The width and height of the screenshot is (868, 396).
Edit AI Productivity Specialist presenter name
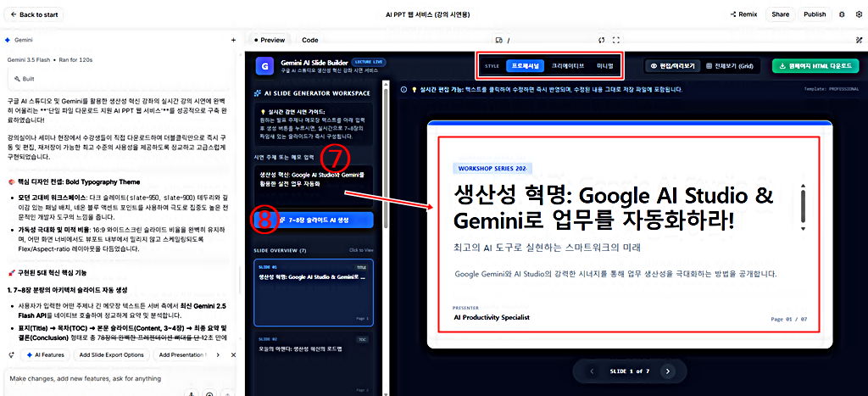pyautogui.click(x=492, y=317)
